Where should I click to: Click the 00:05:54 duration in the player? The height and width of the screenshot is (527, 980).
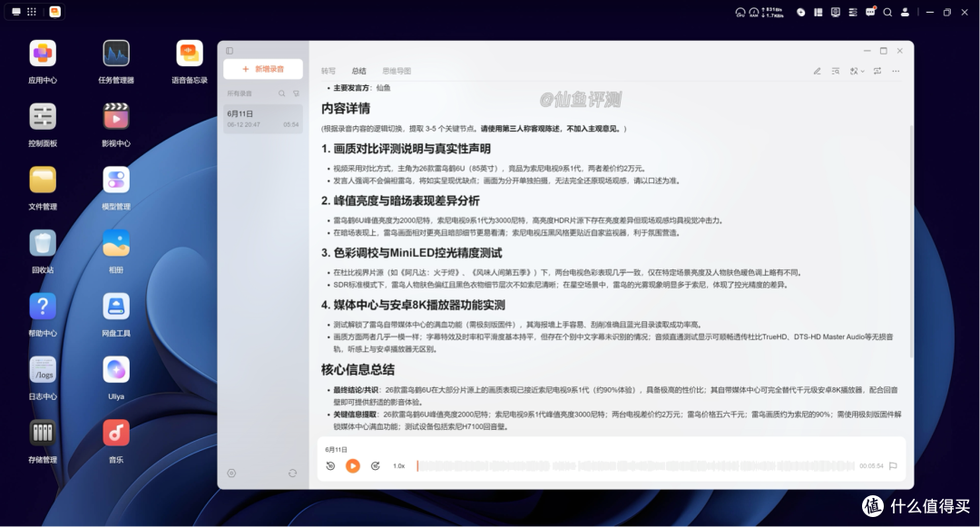click(870, 466)
